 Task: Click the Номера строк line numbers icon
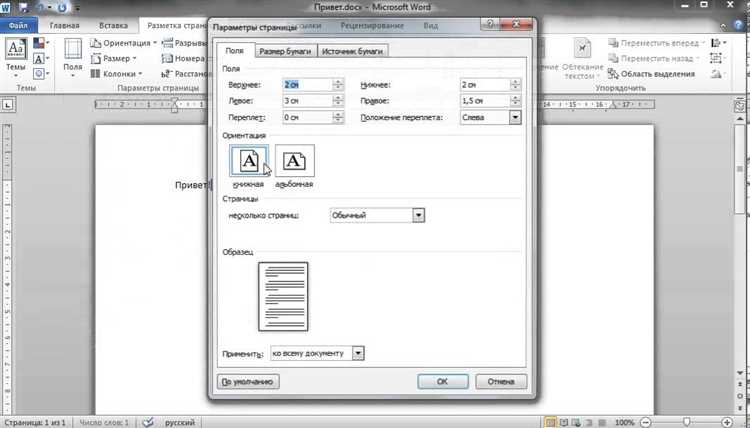click(x=167, y=58)
